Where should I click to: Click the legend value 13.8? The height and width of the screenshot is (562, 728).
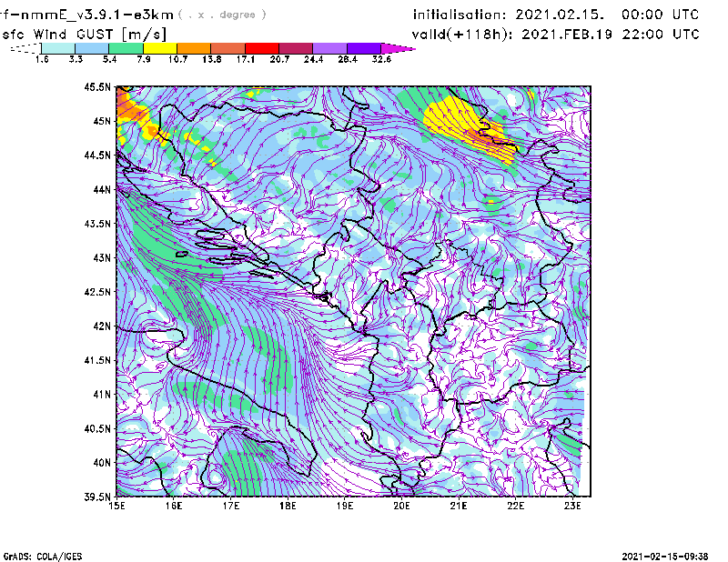click(x=212, y=59)
